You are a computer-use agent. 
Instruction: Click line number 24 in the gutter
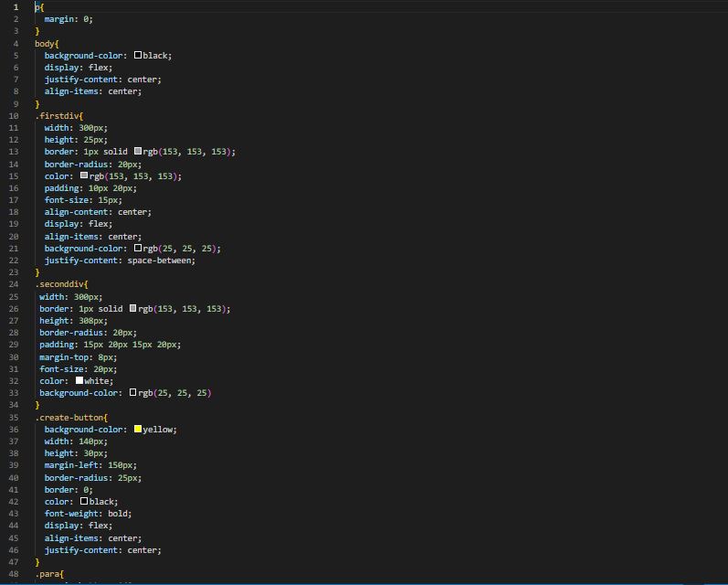click(14, 284)
